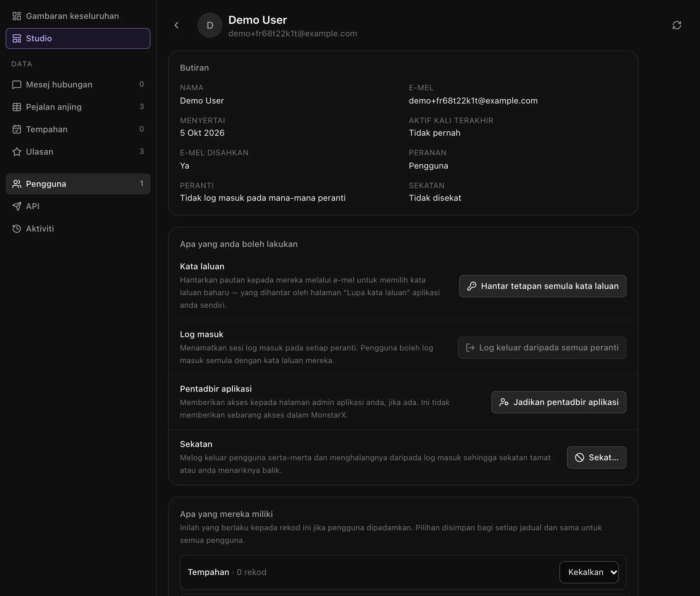This screenshot has width=700, height=596.
Task: Click Log keluar daripada semua peranti
Action: [x=542, y=348]
